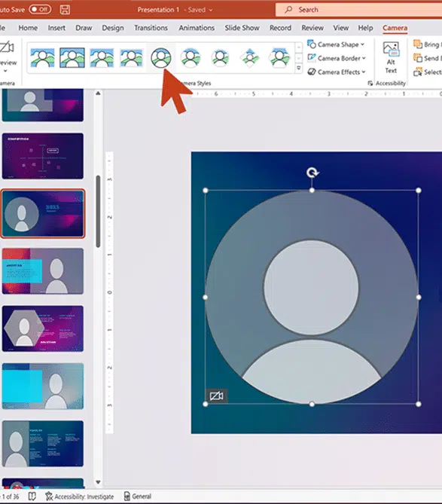
Task: Open the Camera Border dropdown
Action: tap(337, 58)
